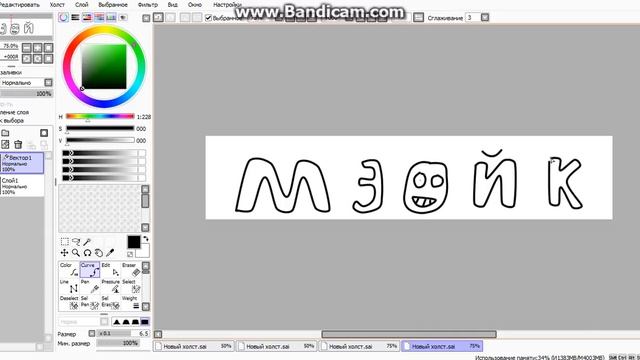Select the Curve tool
The width and height of the screenshot is (640, 360).
click(x=90, y=269)
